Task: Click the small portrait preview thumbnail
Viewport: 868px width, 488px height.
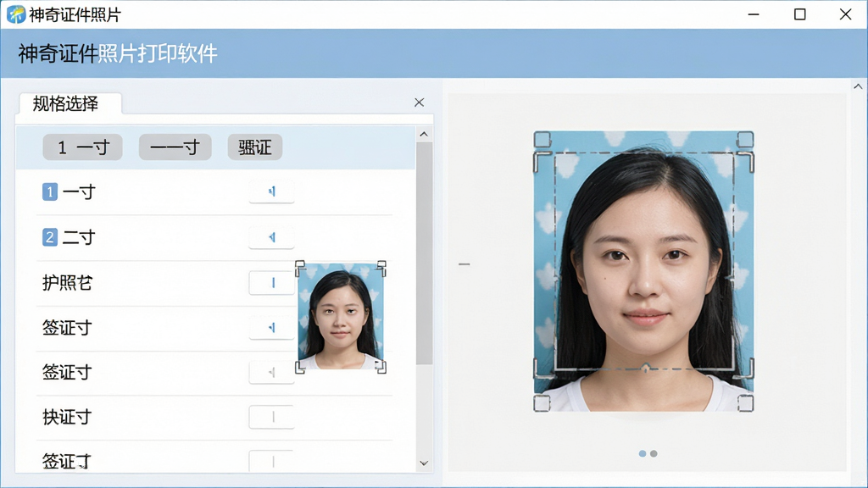Action: coord(341,317)
